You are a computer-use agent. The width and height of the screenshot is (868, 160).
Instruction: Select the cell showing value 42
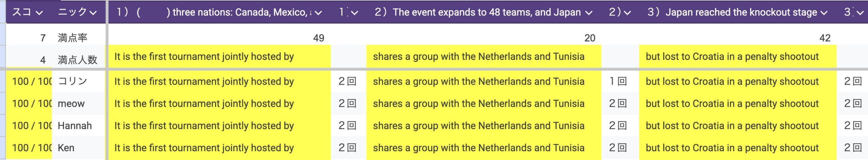(825, 38)
